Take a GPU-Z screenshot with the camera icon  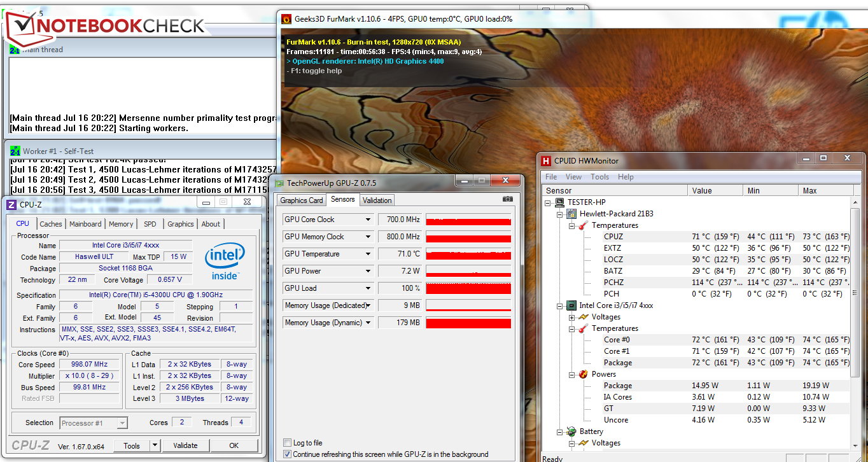(507, 199)
